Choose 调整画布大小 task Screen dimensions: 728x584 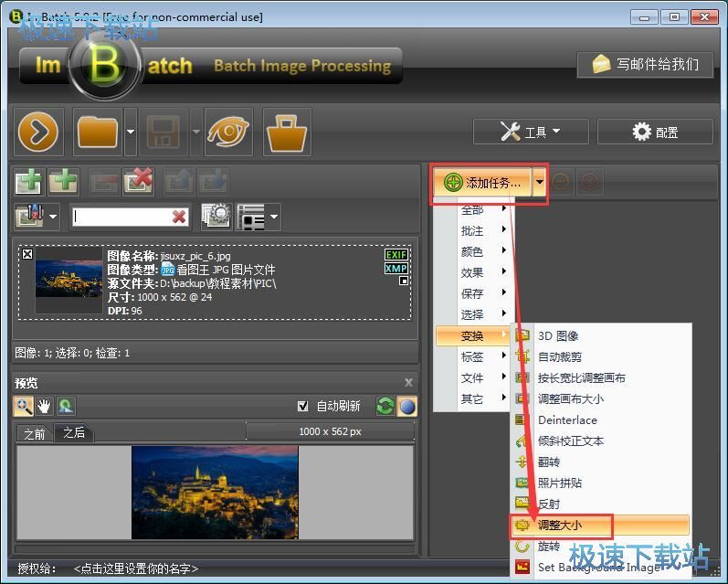point(601,398)
